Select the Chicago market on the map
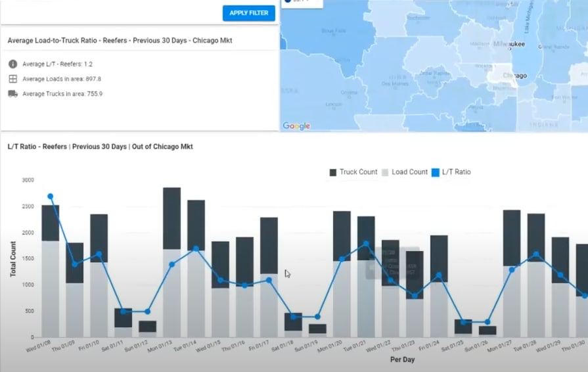 pos(514,76)
